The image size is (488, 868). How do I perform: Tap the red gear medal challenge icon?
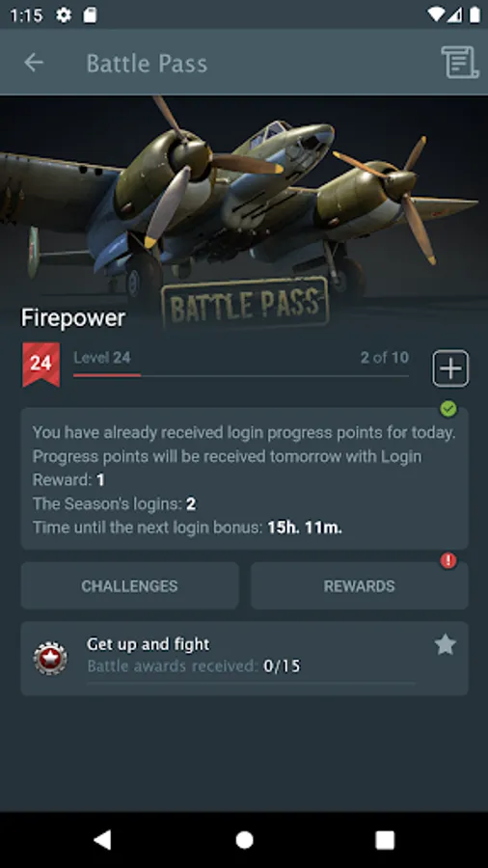[50, 658]
